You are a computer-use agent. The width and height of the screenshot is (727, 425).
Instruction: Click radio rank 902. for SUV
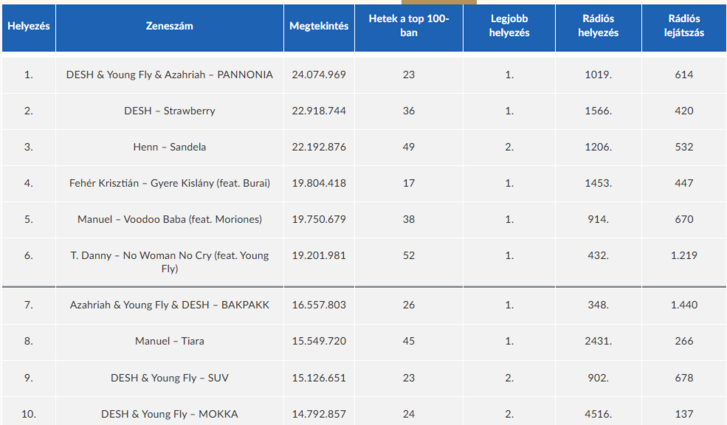(x=598, y=378)
